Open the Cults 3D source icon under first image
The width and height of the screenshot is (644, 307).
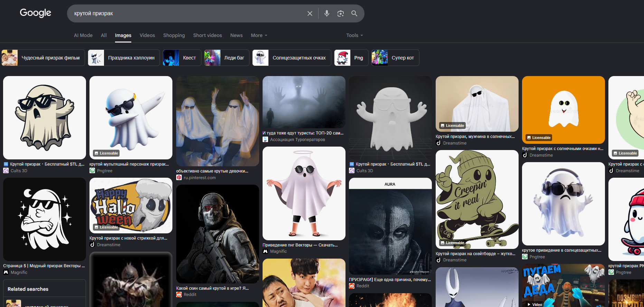pyautogui.click(x=6, y=170)
